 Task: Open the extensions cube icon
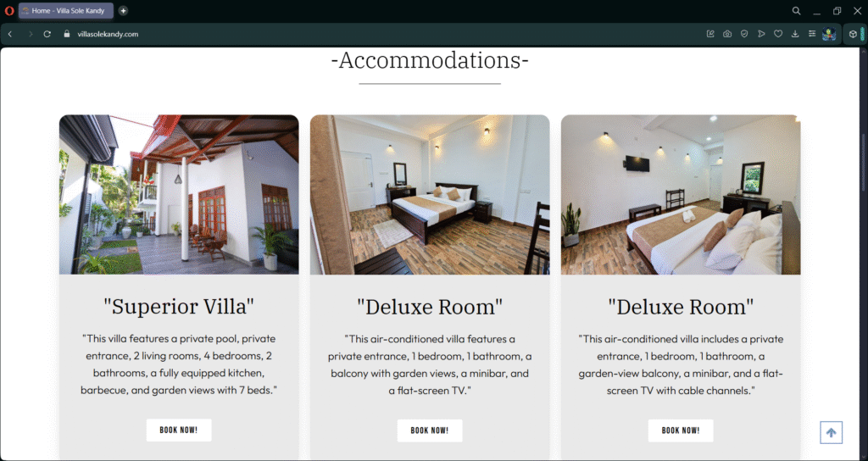853,34
